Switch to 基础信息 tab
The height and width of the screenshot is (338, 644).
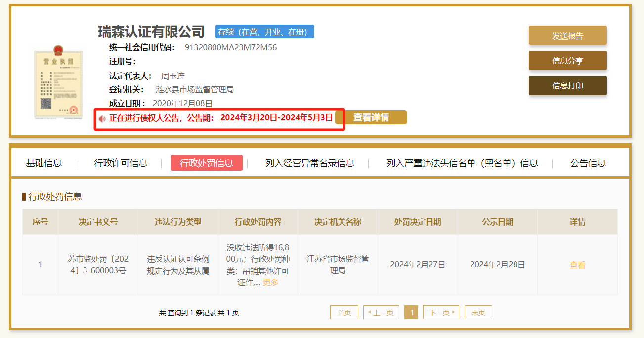point(44,163)
